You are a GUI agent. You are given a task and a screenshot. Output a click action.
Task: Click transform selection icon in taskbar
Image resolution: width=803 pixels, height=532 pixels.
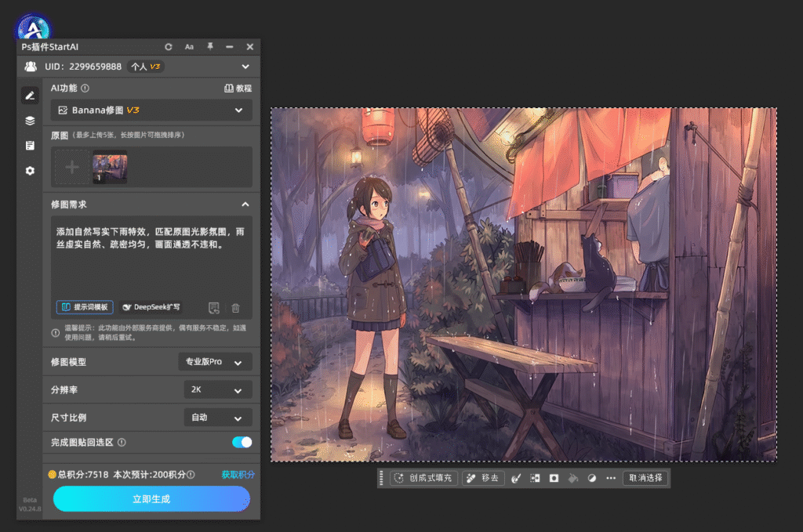(x=535, y=478)
